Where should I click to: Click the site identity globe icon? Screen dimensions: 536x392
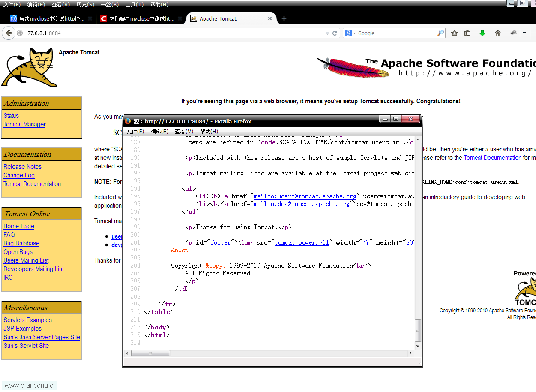19,33
